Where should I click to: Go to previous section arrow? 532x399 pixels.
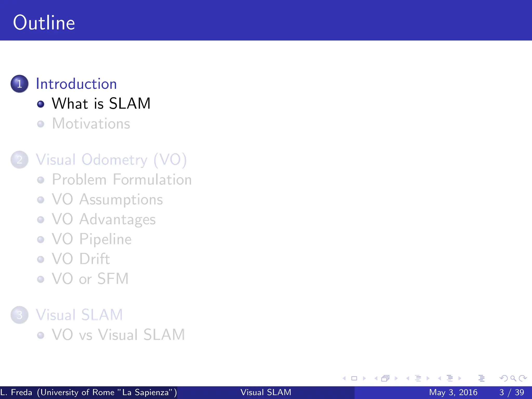point(439,378)
